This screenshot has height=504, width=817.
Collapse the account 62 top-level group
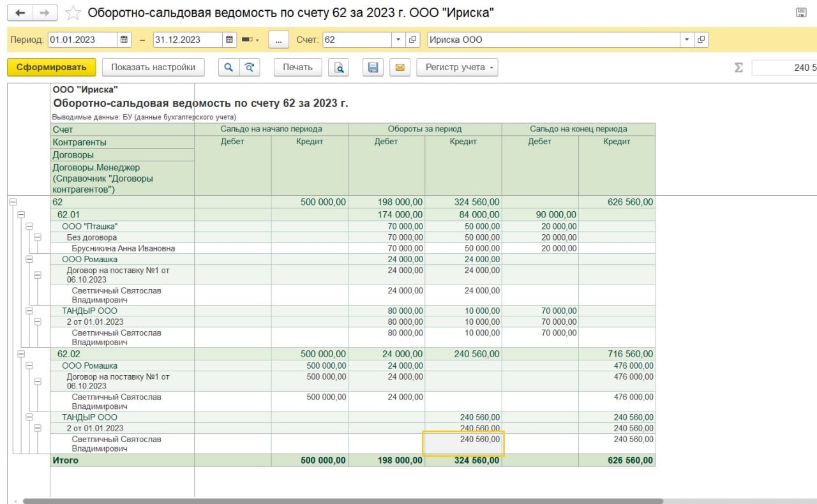point(13,202)
